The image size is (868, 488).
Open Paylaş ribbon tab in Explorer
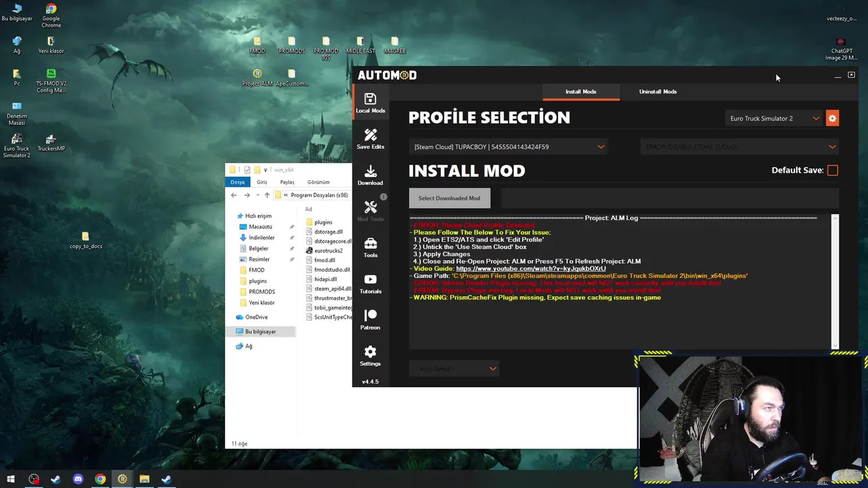tap(288, 182)
